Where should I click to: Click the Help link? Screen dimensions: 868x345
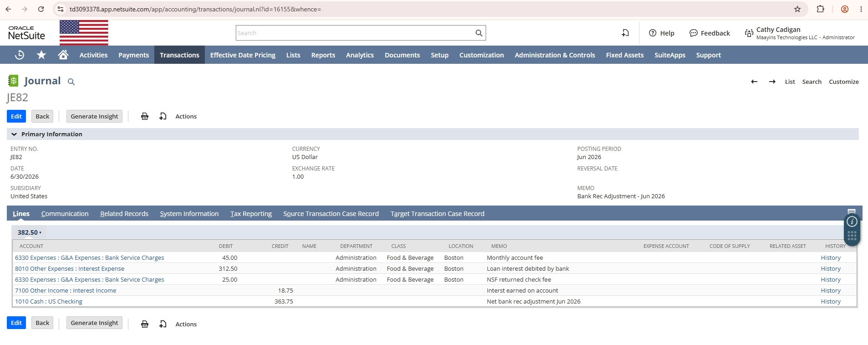click(x=661, y=33)
